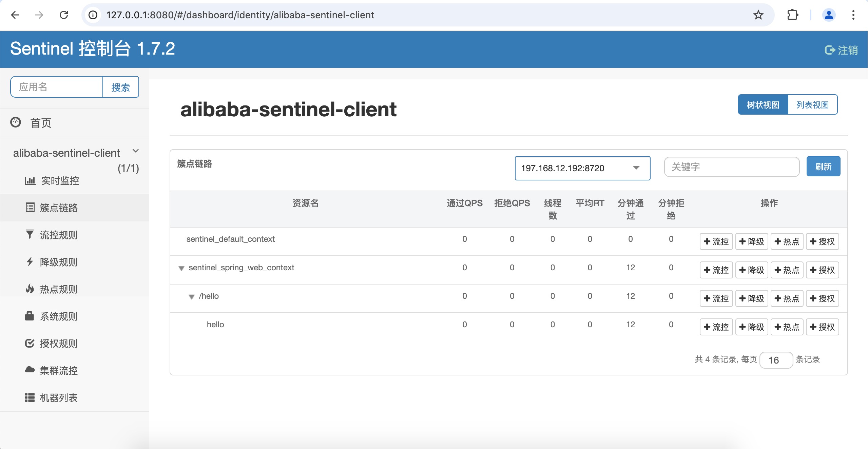This screenshot has height=449, width=868.
Task: Add 降级 rule for /hello row
Action: (x=752, y=298)
